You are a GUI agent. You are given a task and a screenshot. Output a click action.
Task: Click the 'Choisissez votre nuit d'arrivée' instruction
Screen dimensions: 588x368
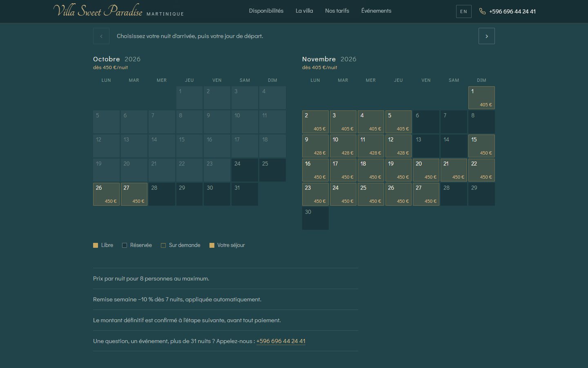(190, 36)
